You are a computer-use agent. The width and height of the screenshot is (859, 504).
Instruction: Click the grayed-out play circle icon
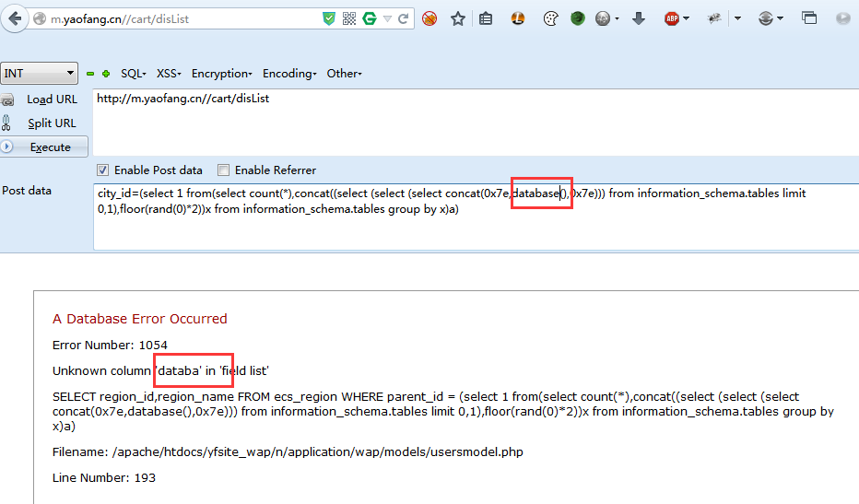[843, 19]
